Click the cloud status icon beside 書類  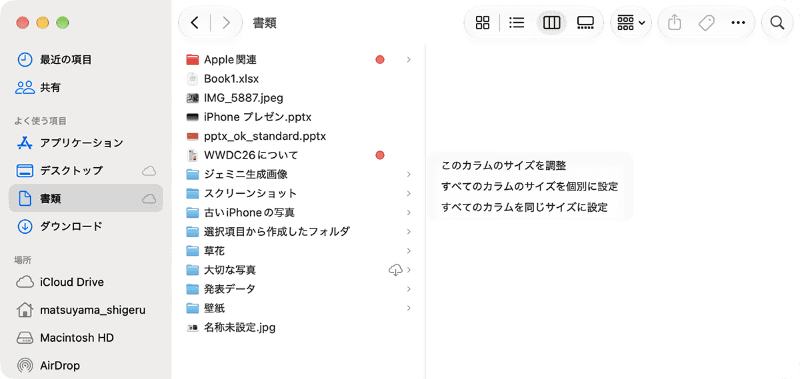(x=149, y=198)
